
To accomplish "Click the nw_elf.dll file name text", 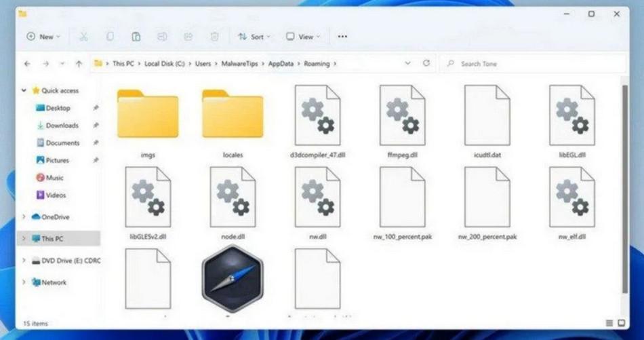I will [572, 237].
